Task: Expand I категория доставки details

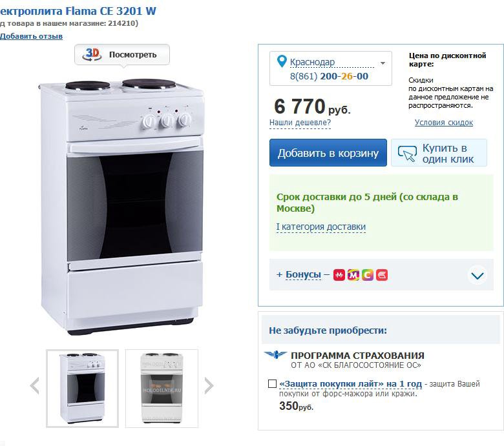Action: click(320, 227)
